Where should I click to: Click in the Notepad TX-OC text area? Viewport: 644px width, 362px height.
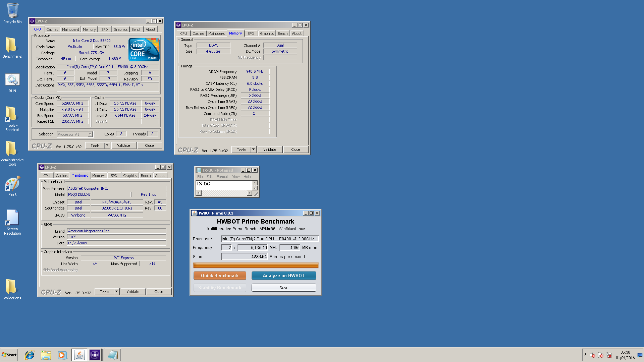click(x=224, y=185)
